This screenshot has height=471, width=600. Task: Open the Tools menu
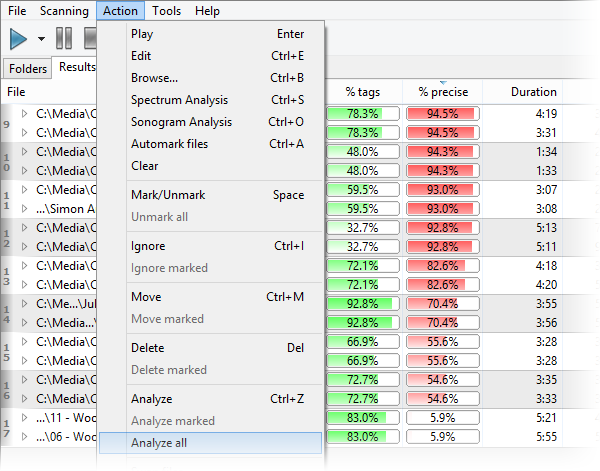(x=167, y=11)
